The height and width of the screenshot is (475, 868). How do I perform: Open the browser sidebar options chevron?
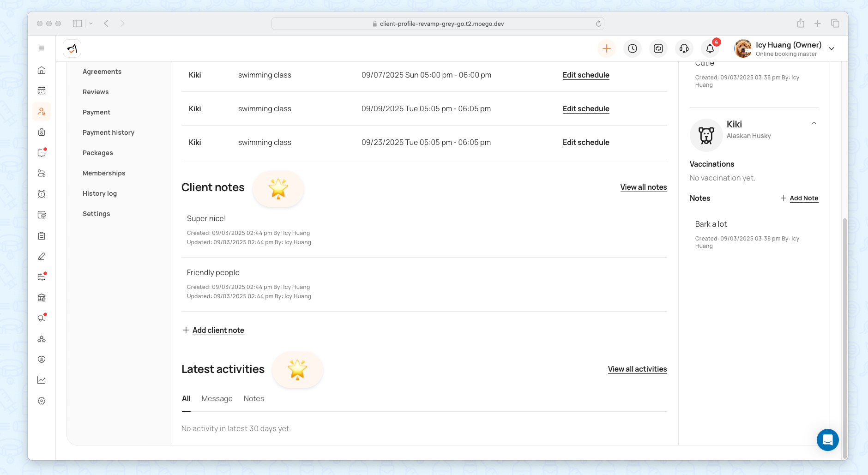(x=91, y=24)
